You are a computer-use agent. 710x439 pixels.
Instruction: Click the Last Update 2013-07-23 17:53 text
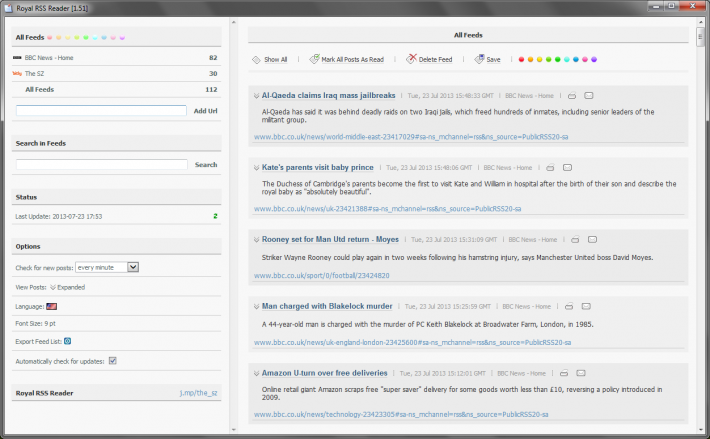coord(58,216)
